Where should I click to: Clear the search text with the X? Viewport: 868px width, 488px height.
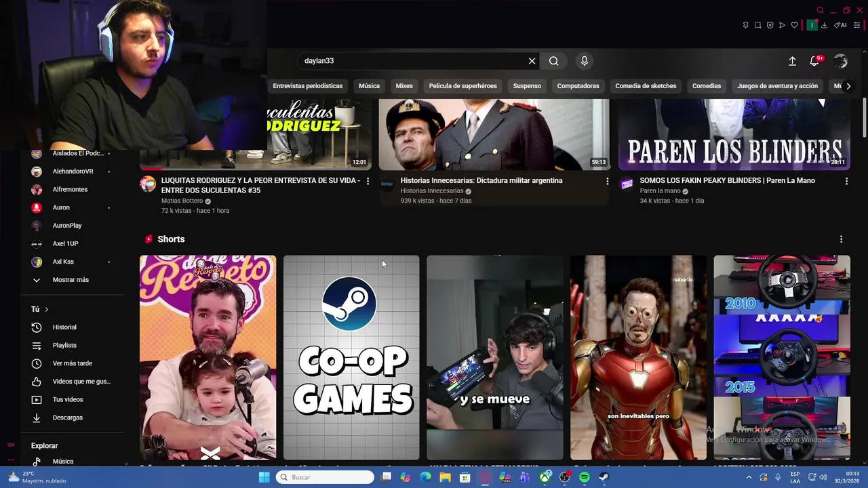tap(532, 61)
